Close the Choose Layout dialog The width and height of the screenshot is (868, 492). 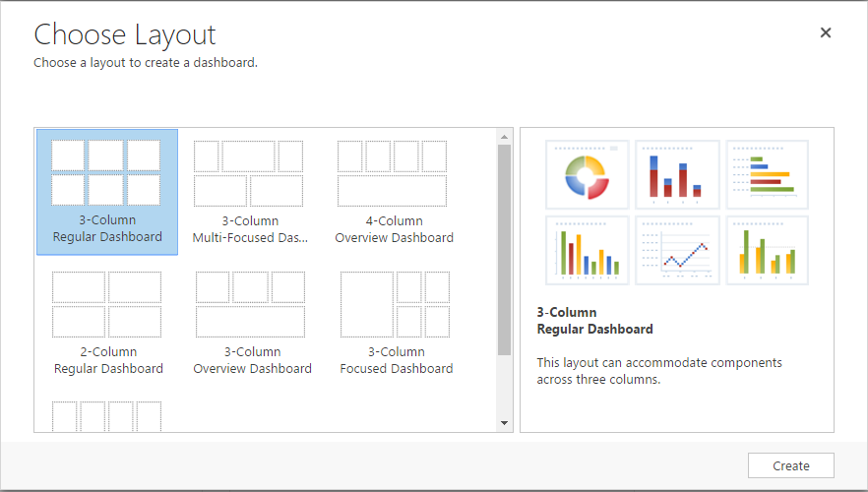point(826,32)
